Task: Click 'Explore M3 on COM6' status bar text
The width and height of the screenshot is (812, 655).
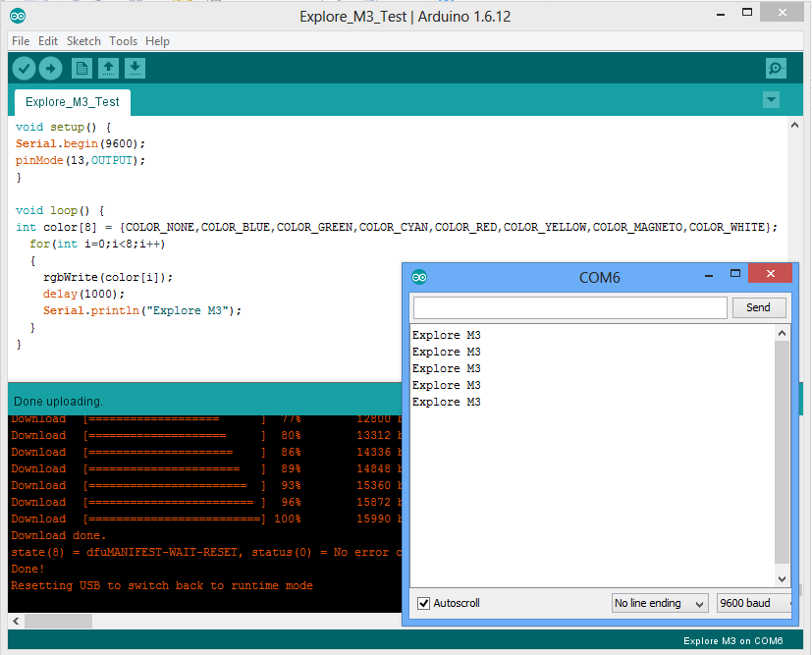Action: pyautogui.click(x=732, y=641)
